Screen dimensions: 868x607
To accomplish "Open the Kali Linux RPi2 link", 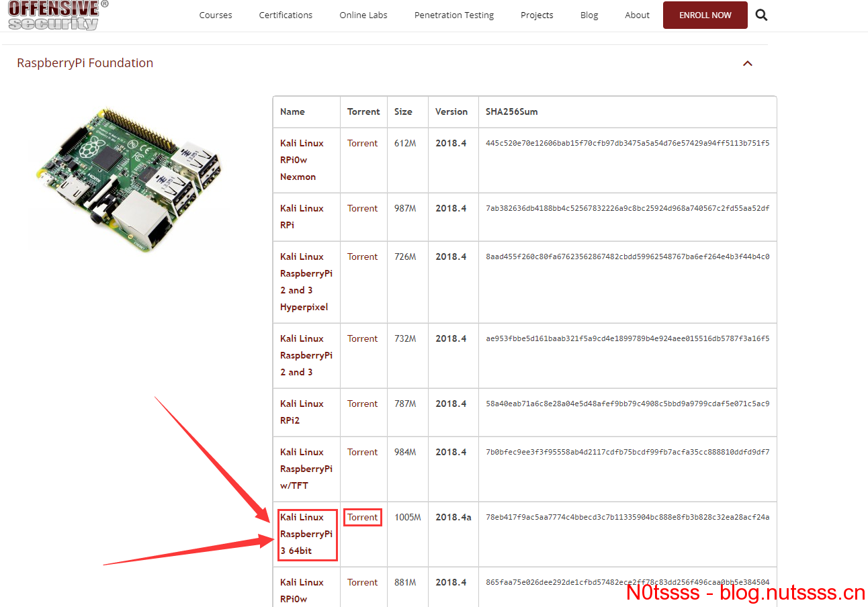I will coord(302,412).
